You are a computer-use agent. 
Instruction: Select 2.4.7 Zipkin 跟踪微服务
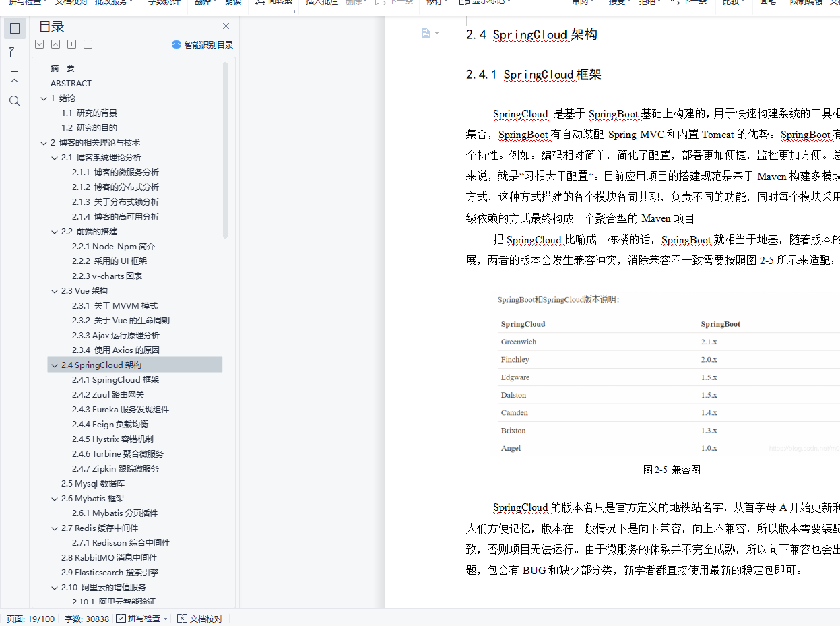pos(115,469)
